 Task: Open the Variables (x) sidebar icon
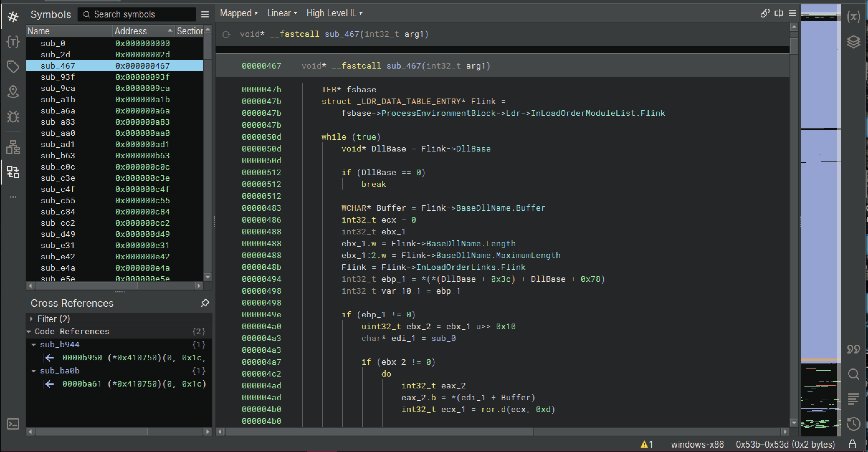click(853, 16)
